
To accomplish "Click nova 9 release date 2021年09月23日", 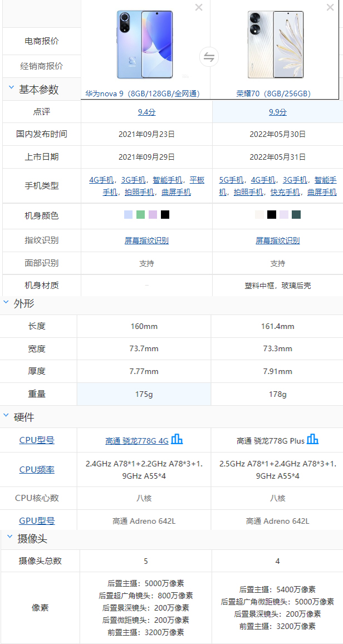I will [146, 134].
